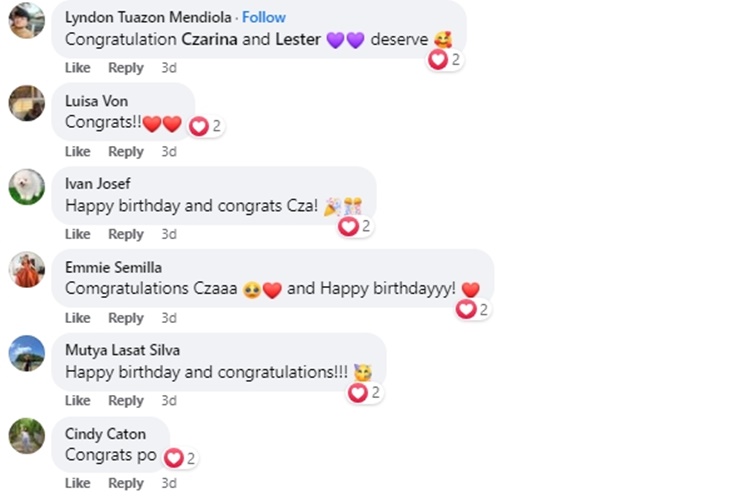Viewport: 750px width, 498px height.
Task: Open heart reaction count on Ivan's comment
Action: point(355,227)
